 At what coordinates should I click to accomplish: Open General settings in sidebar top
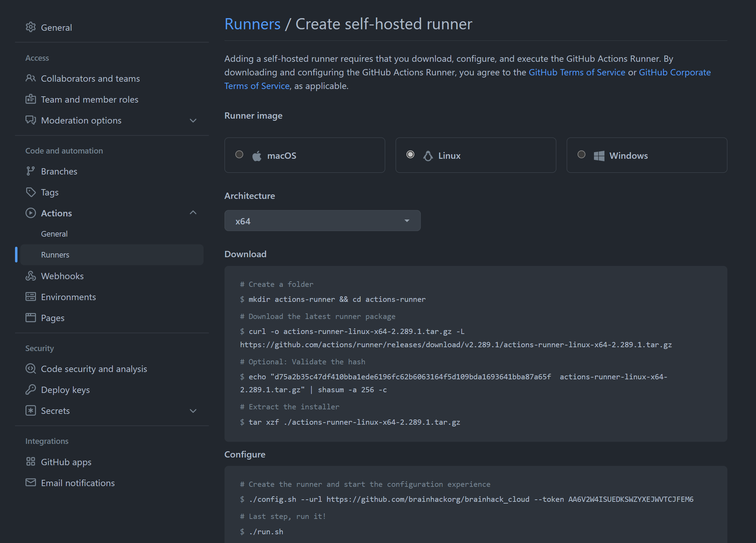click(56, 28)
